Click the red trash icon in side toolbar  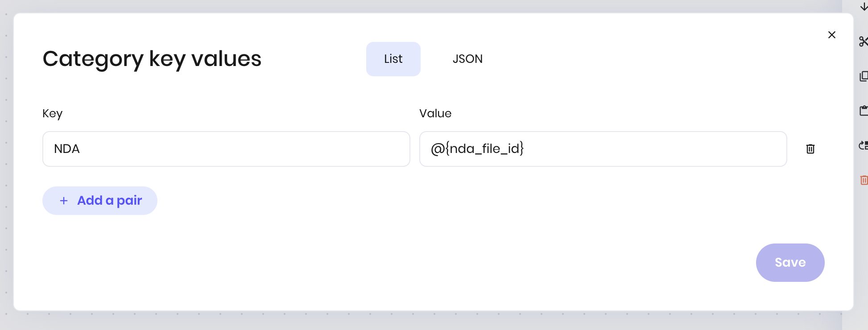tap(864, 180)
